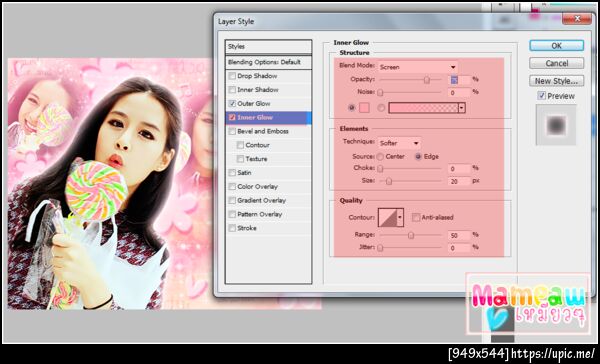Open the Gradient Overlay row
This screenshot has width=600, height=364.
pos(268,200)
